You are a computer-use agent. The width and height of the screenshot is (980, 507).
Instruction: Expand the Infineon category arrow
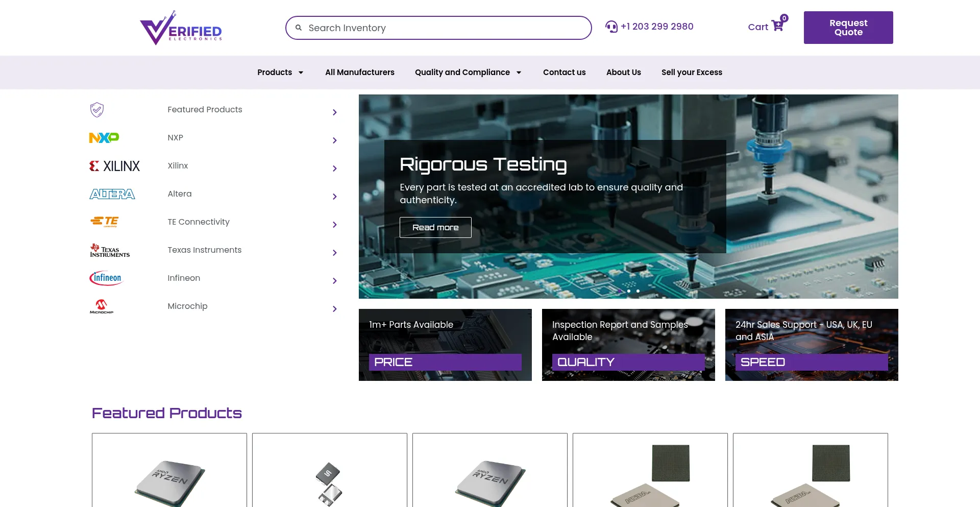coord(335,281)
